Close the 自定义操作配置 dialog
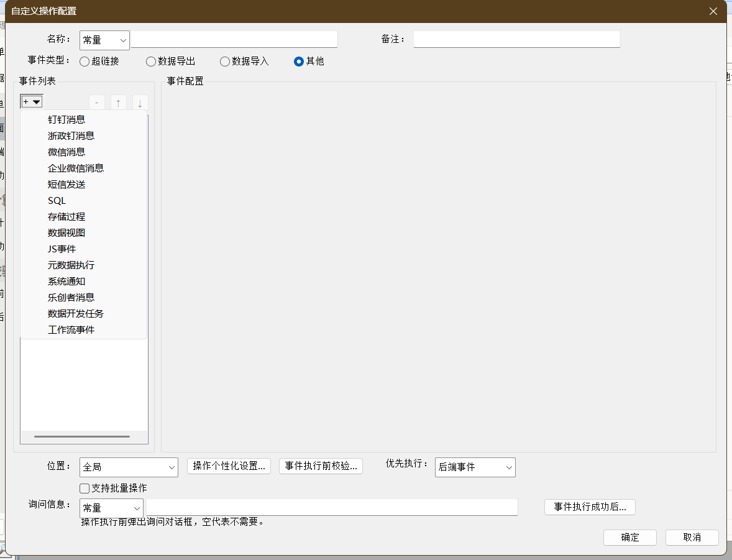The height and width of the screenshot is (560, 732). 713,11
